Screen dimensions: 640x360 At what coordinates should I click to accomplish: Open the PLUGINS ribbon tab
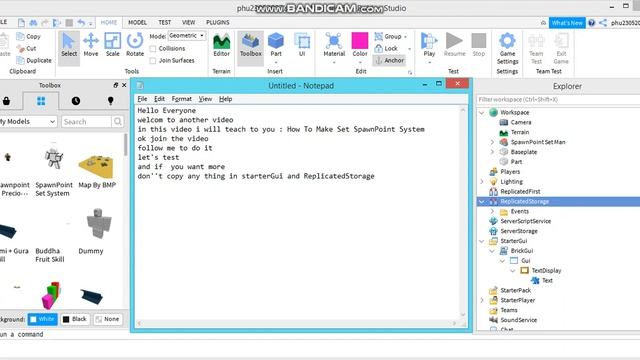click(218, 22)
